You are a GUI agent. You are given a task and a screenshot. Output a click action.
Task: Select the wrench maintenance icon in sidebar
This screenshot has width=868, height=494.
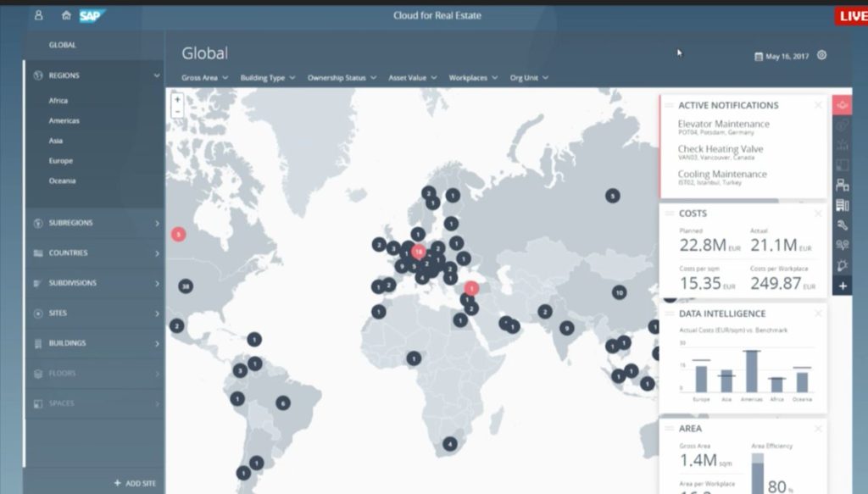click(x=842, y=225)
